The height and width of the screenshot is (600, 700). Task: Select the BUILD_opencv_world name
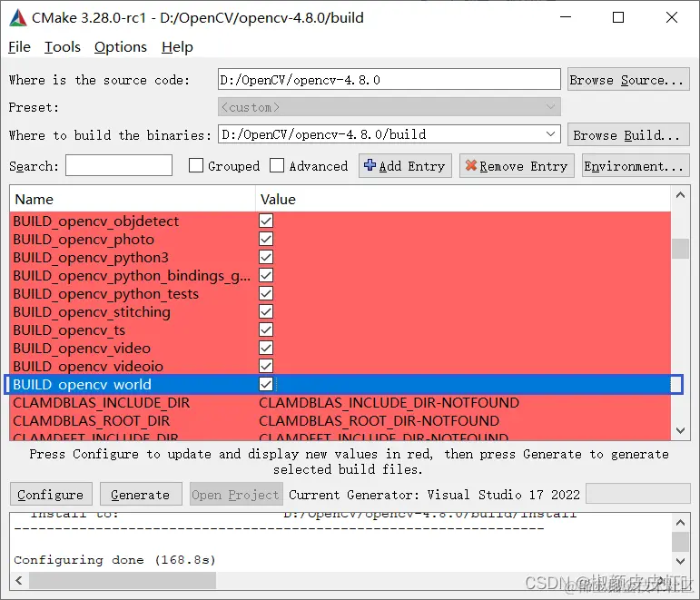tap(82, 384)
